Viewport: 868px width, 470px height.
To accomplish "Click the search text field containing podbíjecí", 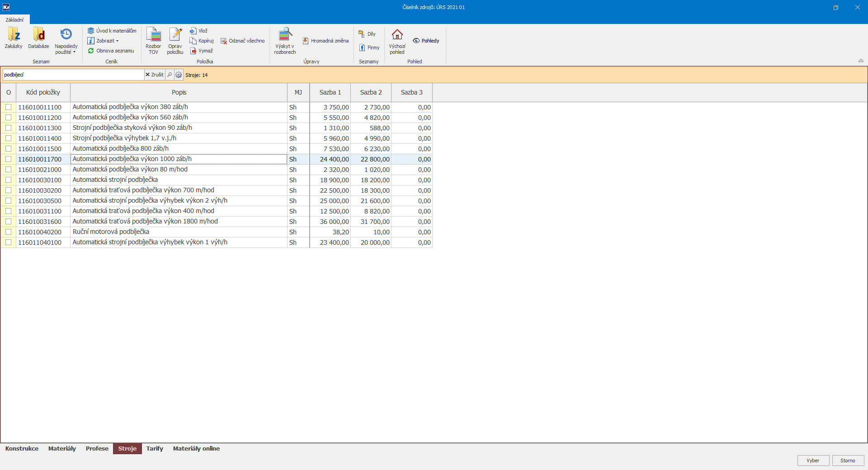I will pos(72,75).
